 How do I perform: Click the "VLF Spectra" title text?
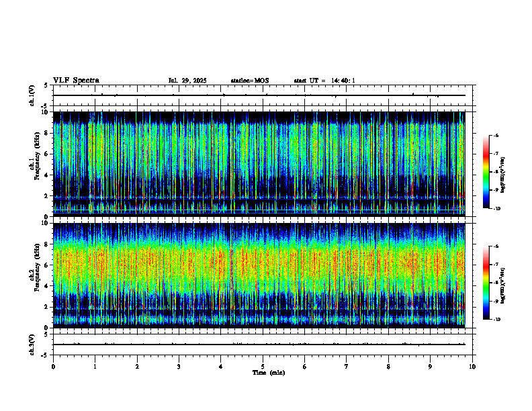(76, 81)
